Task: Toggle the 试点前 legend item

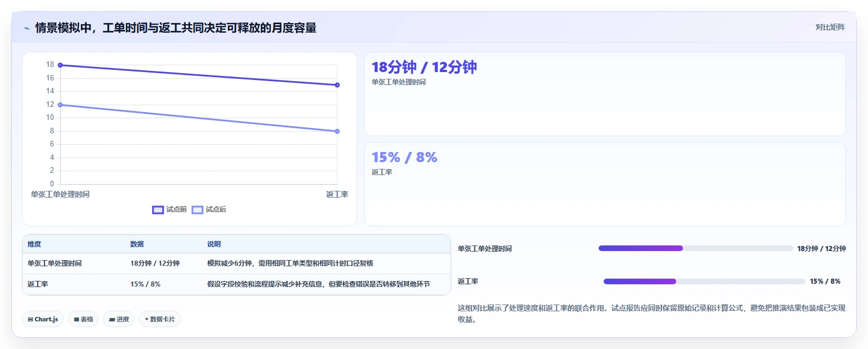Action: [169, 209]
